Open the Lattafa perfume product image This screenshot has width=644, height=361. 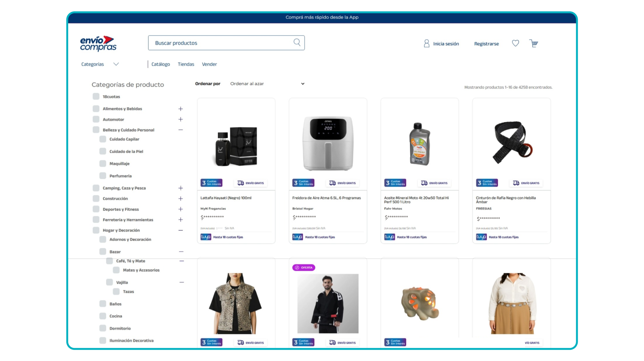point(236,146)
